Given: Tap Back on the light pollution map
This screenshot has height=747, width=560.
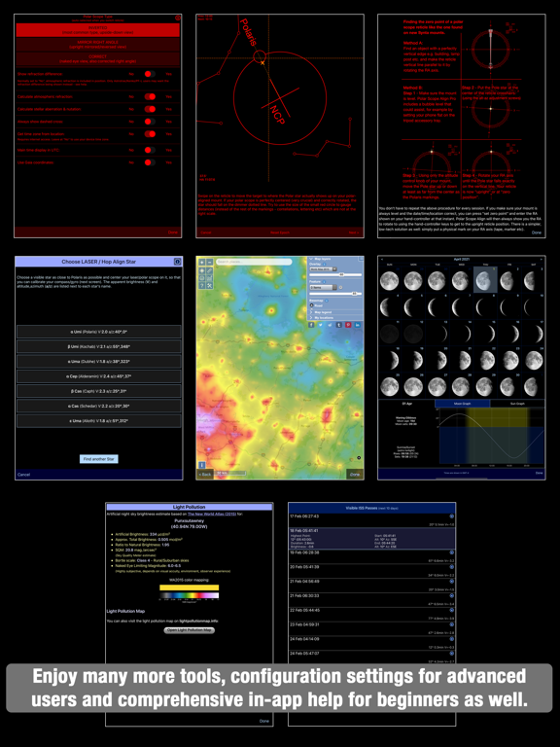Looking at the screenshot, I should click(x=205, y=475).
